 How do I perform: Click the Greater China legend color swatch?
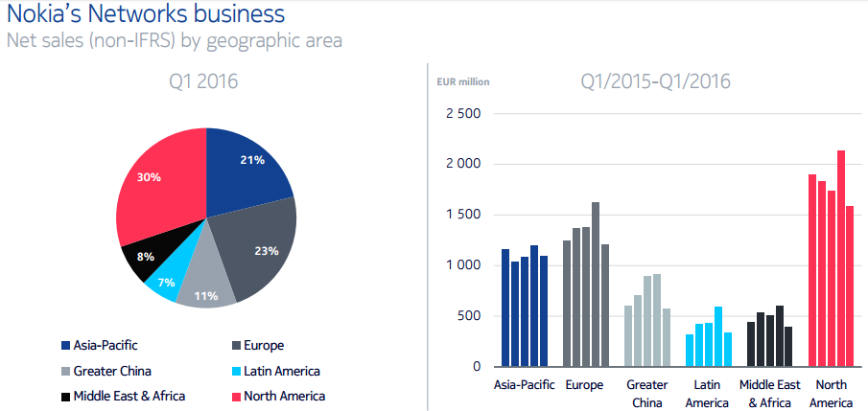click(x=65, y=371)
